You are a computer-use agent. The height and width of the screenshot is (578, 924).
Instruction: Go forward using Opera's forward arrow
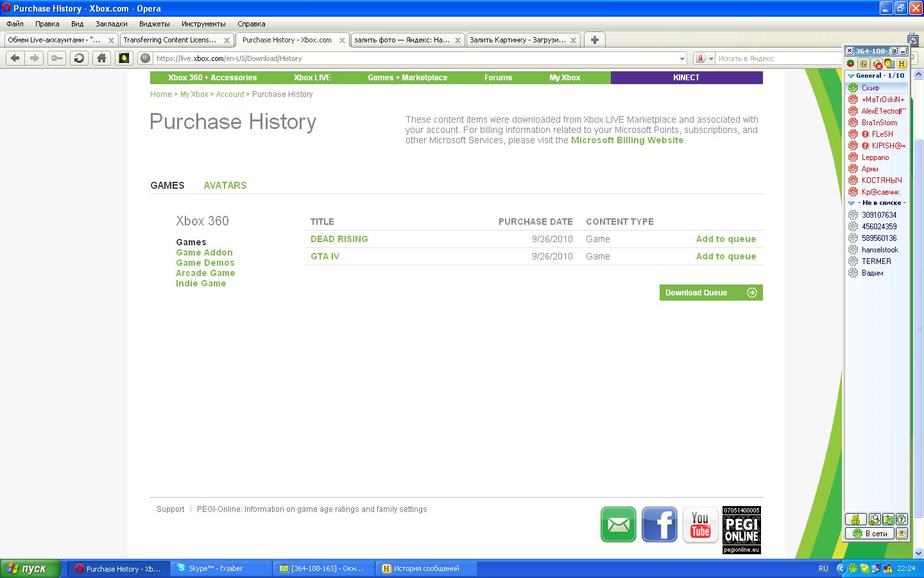click(35, 58)
